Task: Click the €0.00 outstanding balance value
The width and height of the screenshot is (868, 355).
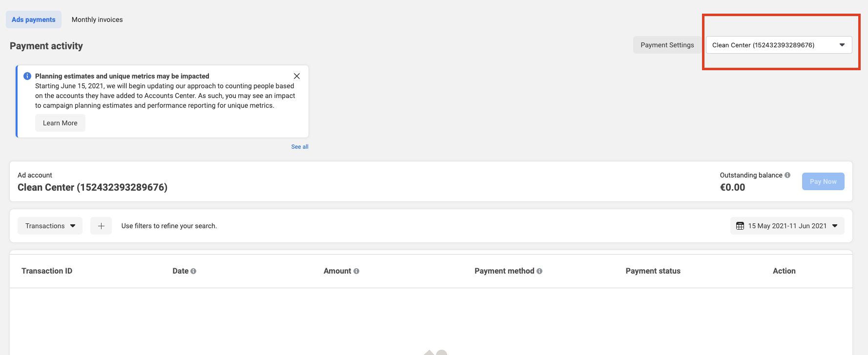Action: pos(732,187)
